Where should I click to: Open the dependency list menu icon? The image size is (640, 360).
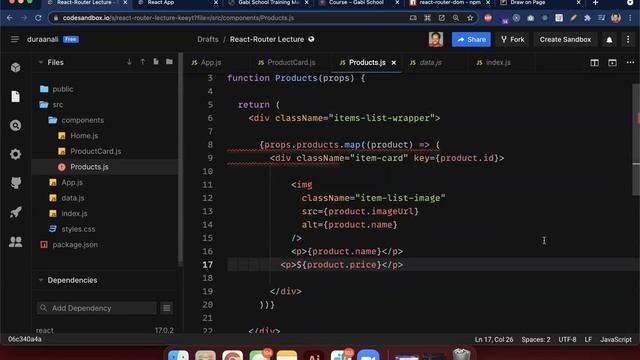pos(167,308)
